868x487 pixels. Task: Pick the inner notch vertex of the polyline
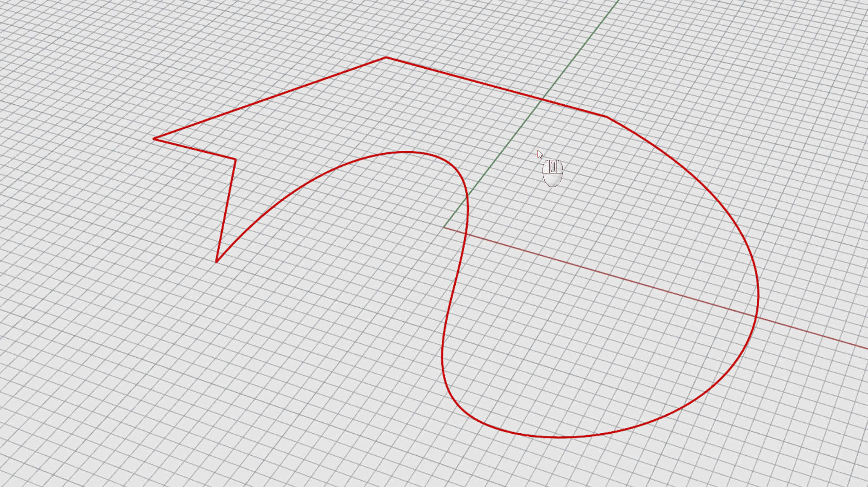235,159
